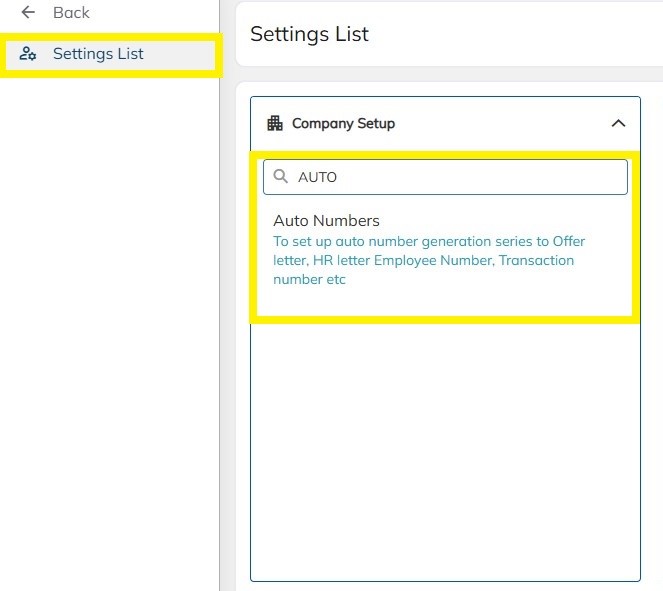Screen dimensions: 663x591
Task: Click the search magnifier icon
Action: point(281,177)
